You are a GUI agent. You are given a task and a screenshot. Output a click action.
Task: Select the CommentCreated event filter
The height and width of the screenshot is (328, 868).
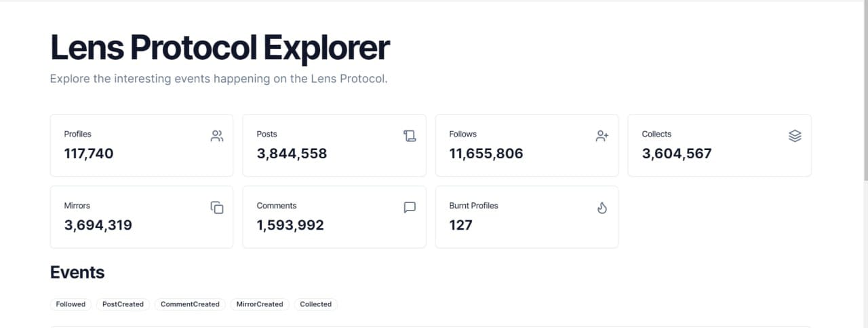click(x=190, y=304)
